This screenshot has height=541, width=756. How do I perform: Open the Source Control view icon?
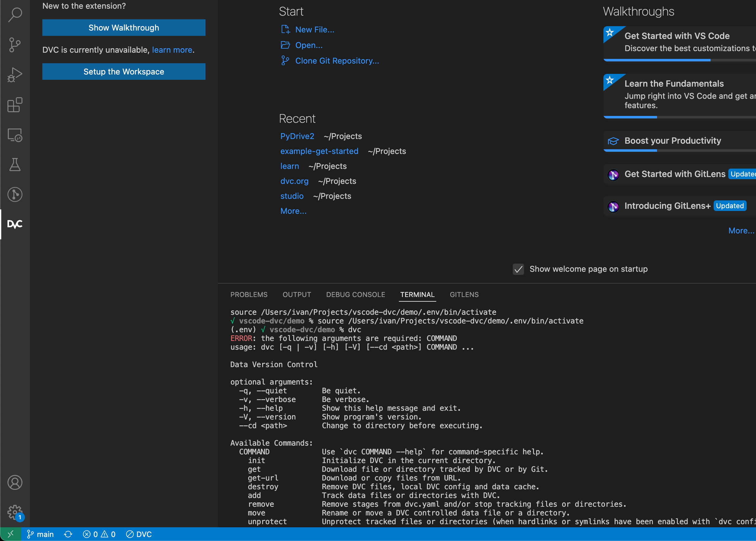(15, 45)
